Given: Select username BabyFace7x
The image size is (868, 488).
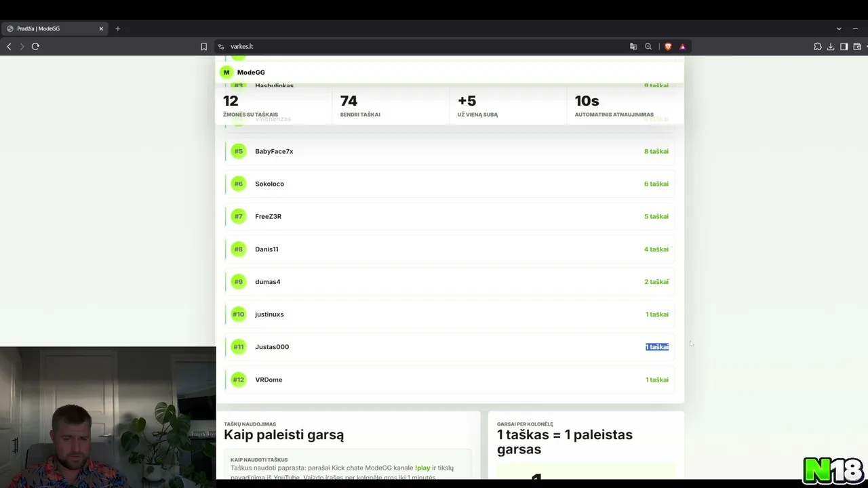Looking at the screenshot, I should click(274, 151).
